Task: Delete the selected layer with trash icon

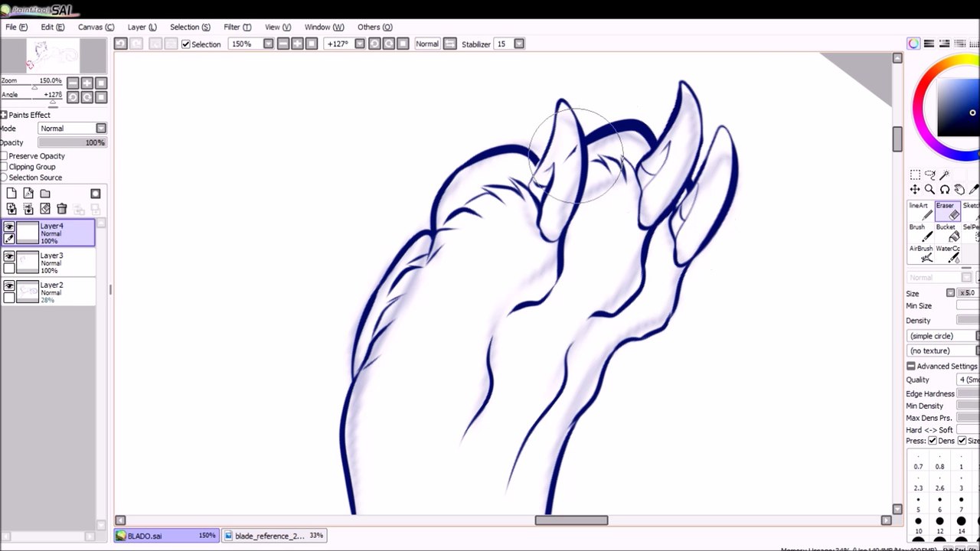Action: coord(62,209)
